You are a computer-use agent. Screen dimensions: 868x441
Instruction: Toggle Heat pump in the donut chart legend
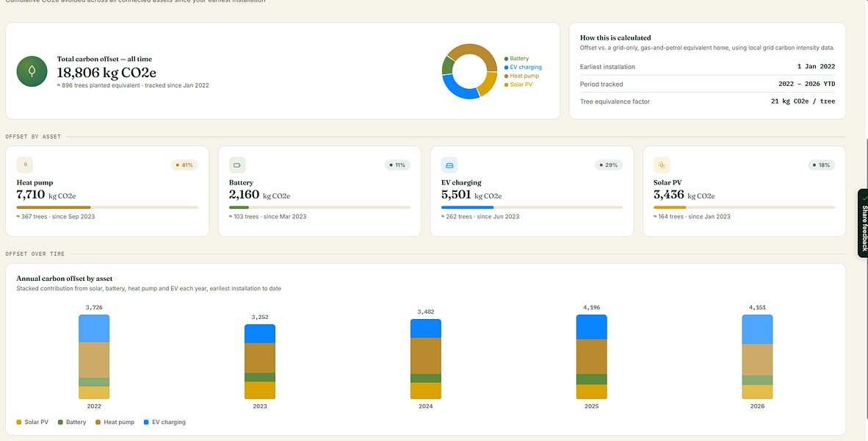click(x=521, y=76)
